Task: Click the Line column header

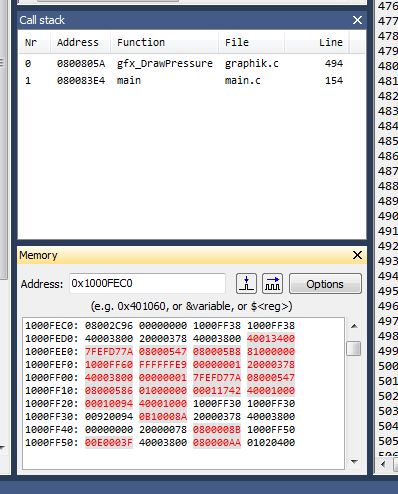Action: (x=331, y=42)
